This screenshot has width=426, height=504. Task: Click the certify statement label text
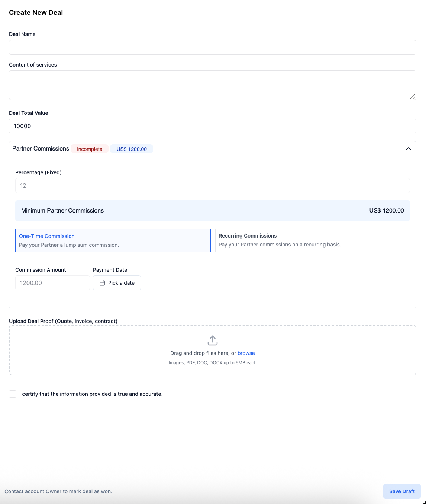coord(91,394)
